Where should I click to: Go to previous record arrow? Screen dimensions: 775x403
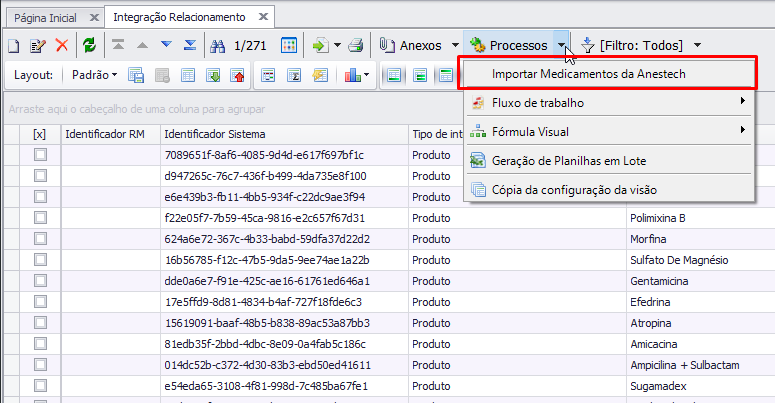(x=142, y=45)
